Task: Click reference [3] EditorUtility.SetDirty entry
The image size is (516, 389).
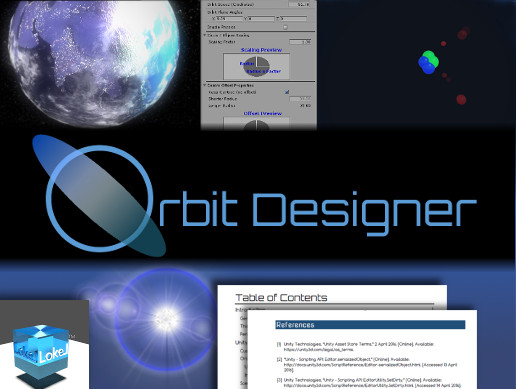Action: (x=369, y=383)
